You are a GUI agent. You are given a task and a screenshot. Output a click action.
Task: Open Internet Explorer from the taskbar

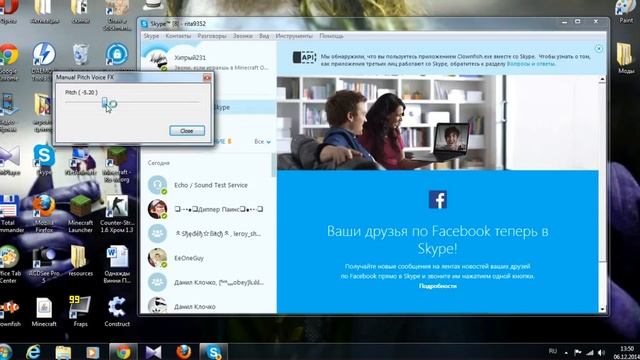click(33, 351)
